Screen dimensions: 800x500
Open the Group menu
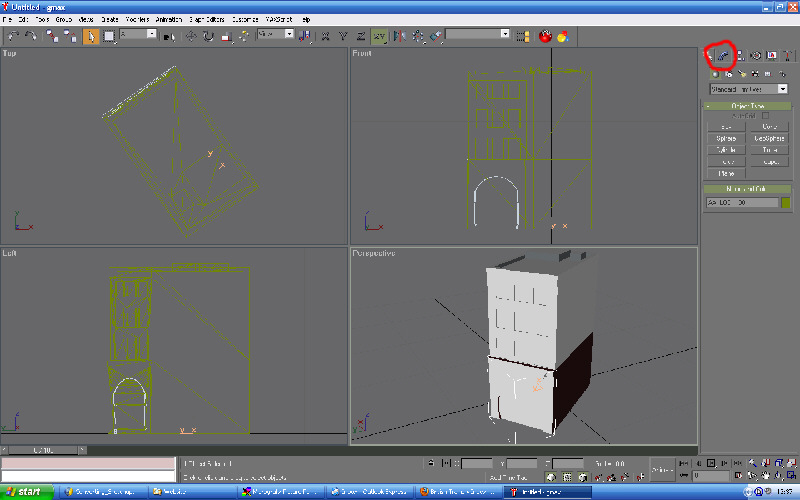tap(64, 19)
